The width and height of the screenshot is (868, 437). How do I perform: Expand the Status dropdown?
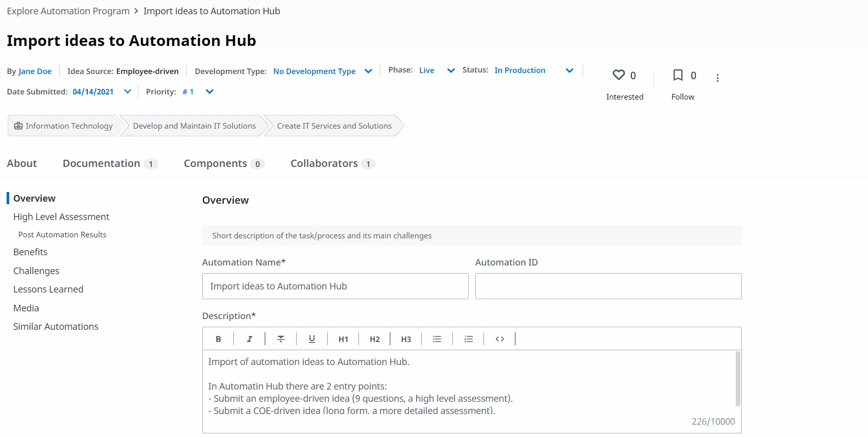point(569,70)
